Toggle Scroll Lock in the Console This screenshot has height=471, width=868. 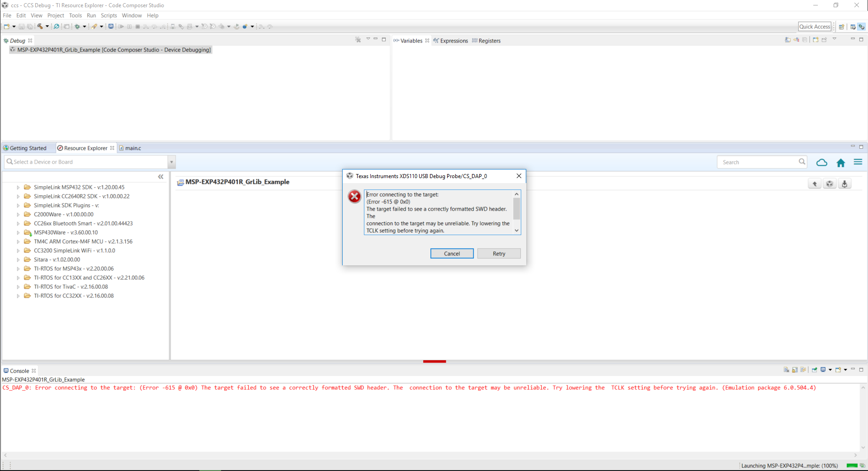[795, 370]
